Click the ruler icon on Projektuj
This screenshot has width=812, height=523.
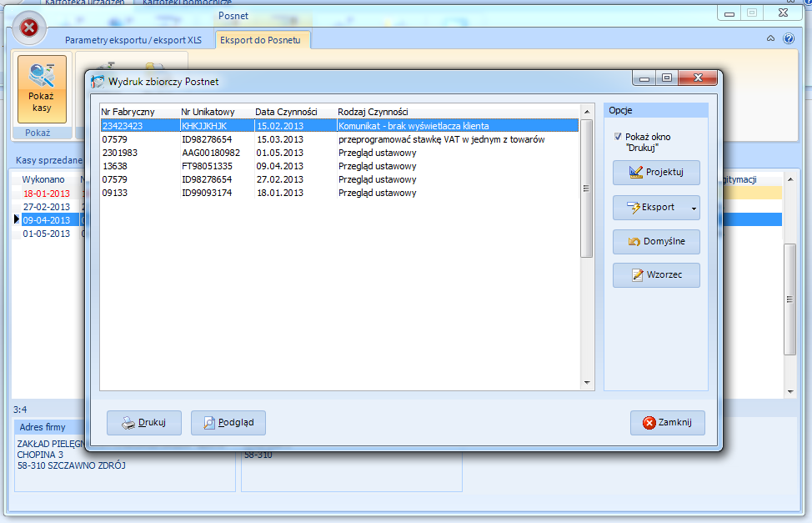(636, 172)
